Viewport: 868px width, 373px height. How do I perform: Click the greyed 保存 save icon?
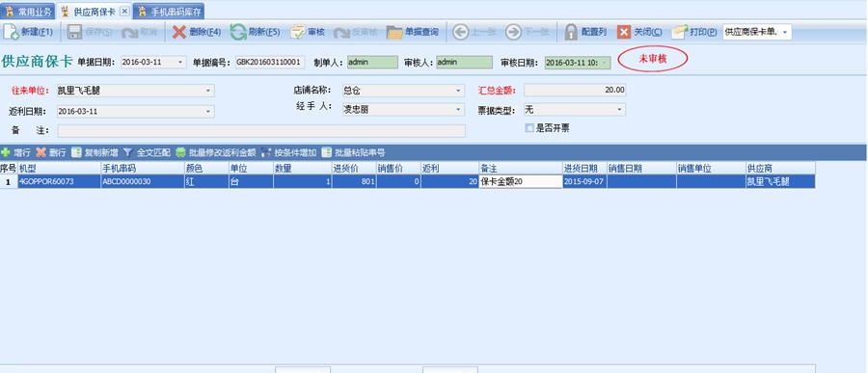point(74,32)
